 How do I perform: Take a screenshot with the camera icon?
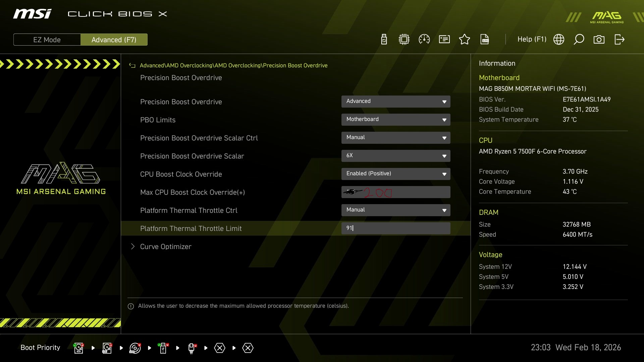(599, 40)
